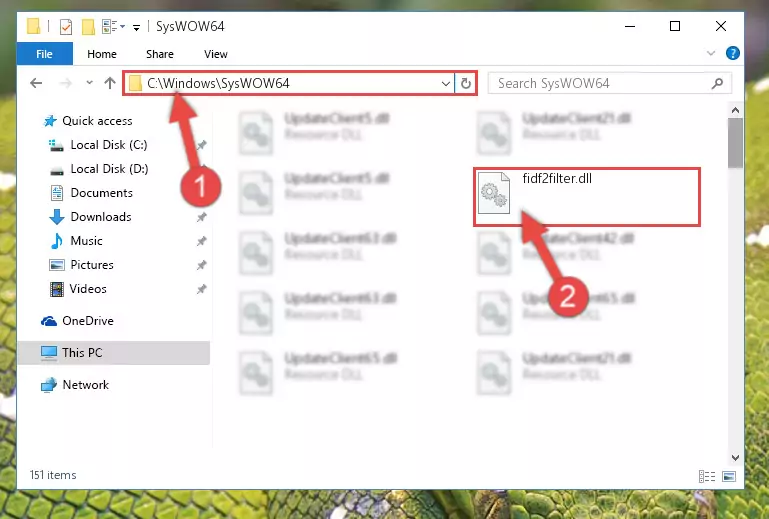Click the fidf2filter.dll gear file icon
The width and height of the screenshot is (769, 519).
(x=494, y=193)
